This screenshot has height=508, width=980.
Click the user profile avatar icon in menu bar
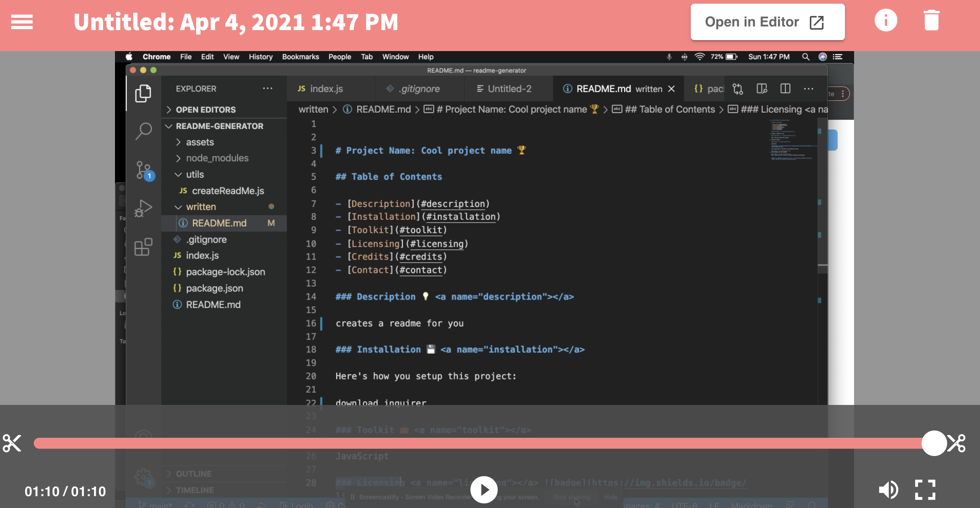click(x=823, y=57)
